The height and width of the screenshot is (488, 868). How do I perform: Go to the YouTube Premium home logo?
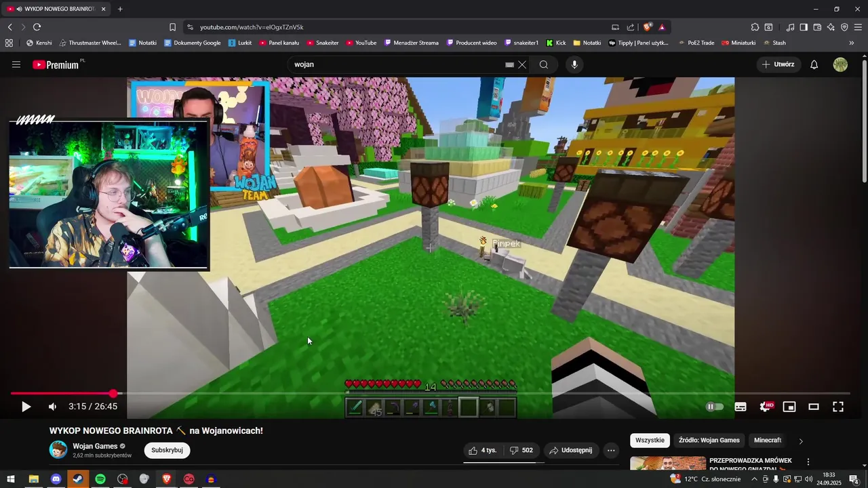point(56,64)
